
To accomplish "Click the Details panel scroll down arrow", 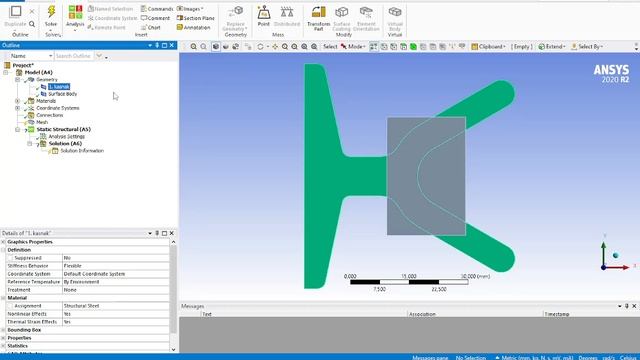I will 173,349.
